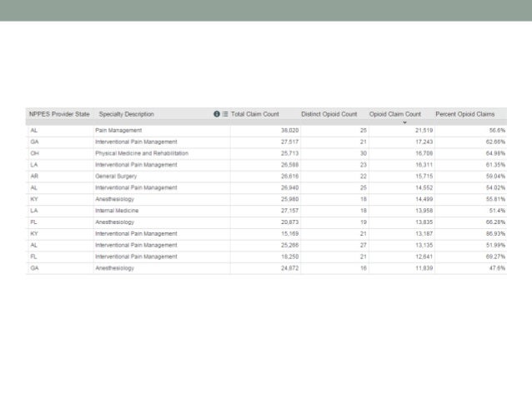
Task: Select the OH provider state cell
Action: (x=33, y=154)
